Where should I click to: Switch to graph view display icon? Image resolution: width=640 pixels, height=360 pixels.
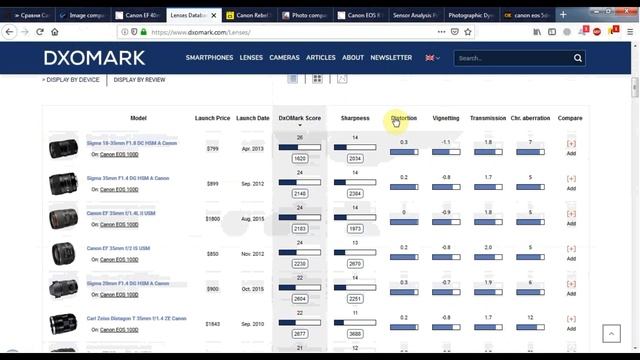342,79
